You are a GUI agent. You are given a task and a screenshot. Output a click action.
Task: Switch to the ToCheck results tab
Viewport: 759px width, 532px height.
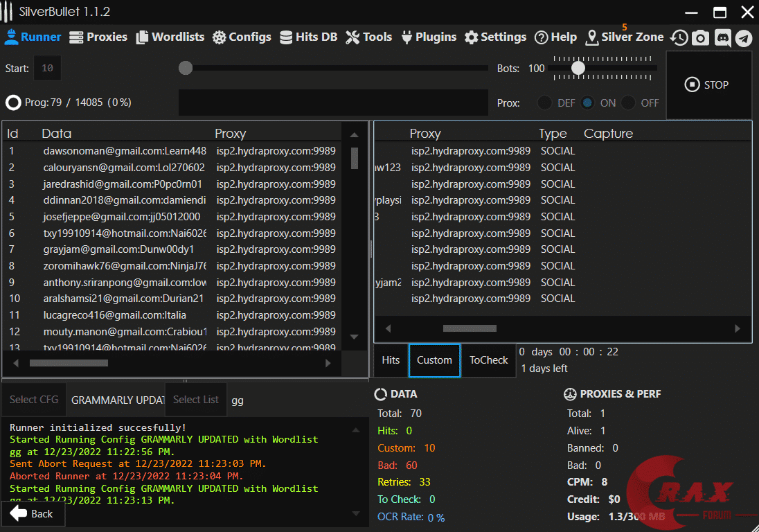pos(488,360)
